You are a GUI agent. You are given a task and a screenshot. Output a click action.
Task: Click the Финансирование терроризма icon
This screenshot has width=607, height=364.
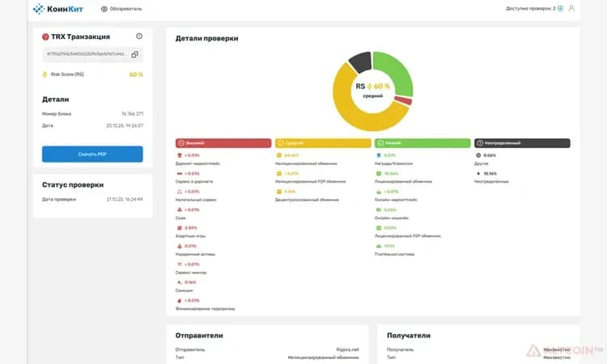(x=179, y=301)
